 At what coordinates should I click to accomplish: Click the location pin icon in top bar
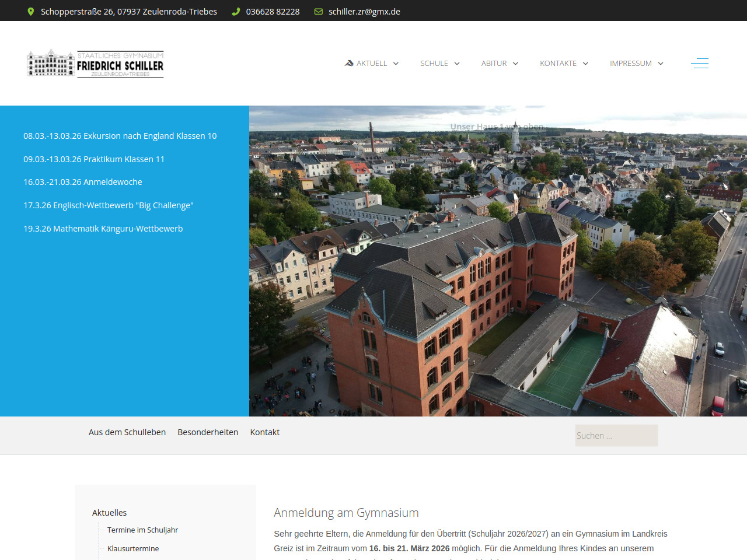point(31,12)
